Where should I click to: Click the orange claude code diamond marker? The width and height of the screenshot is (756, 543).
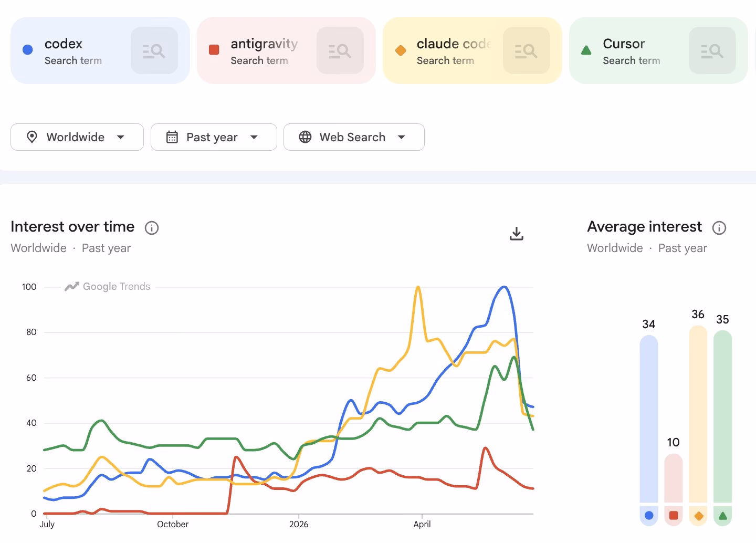point(401,50)
